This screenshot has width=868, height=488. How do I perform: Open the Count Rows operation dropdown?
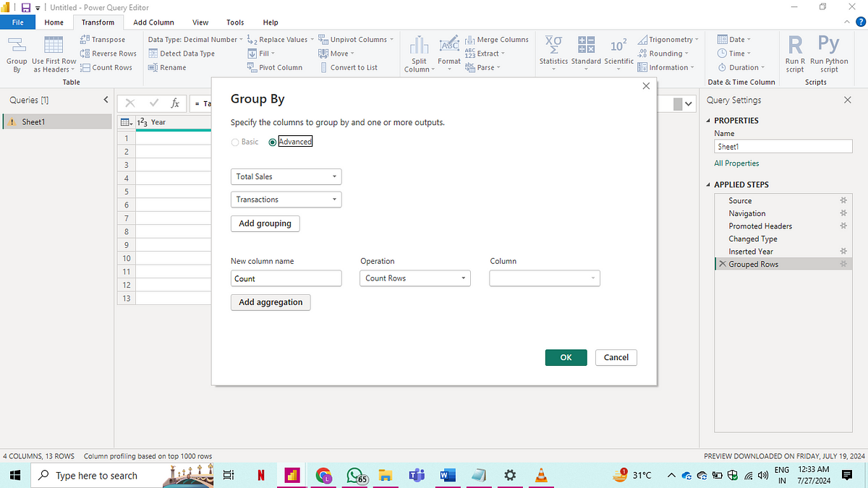tap(415, 278)
